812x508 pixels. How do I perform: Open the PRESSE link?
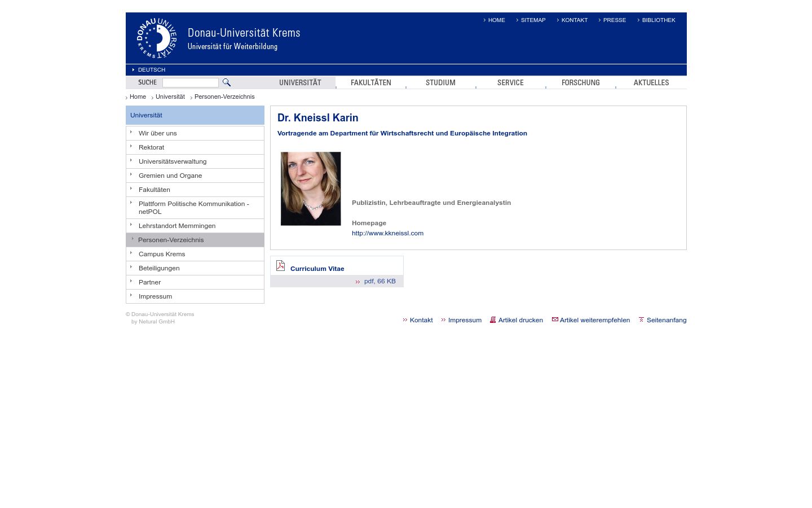(614, 20)
